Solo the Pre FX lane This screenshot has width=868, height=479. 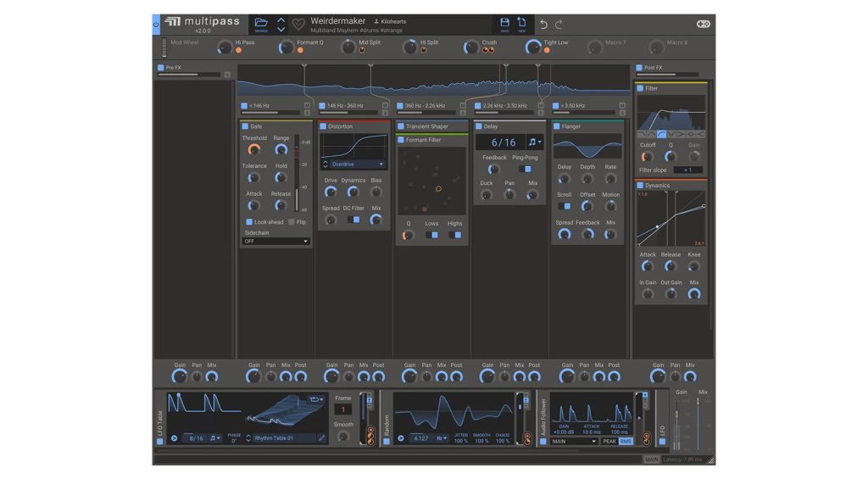pos(227,75)
